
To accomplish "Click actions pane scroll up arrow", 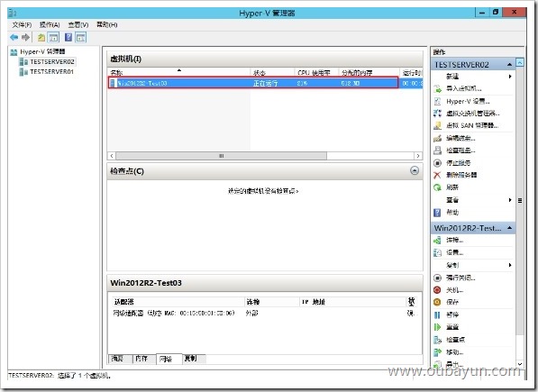I will 520,62.
